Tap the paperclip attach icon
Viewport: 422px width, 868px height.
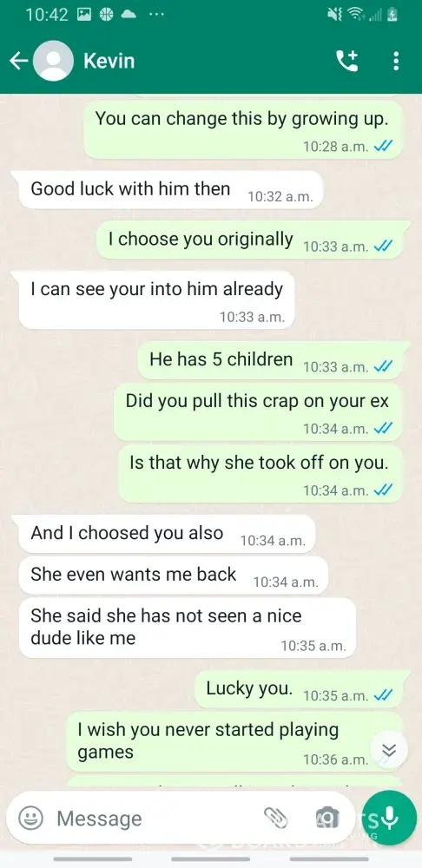click(x=275, y=817)
